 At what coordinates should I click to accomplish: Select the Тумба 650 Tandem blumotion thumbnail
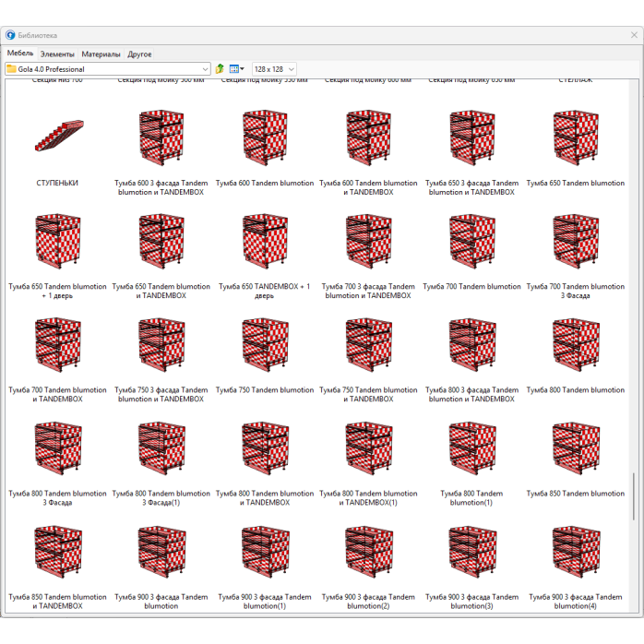pyautogui.click(x=576, y=137)
